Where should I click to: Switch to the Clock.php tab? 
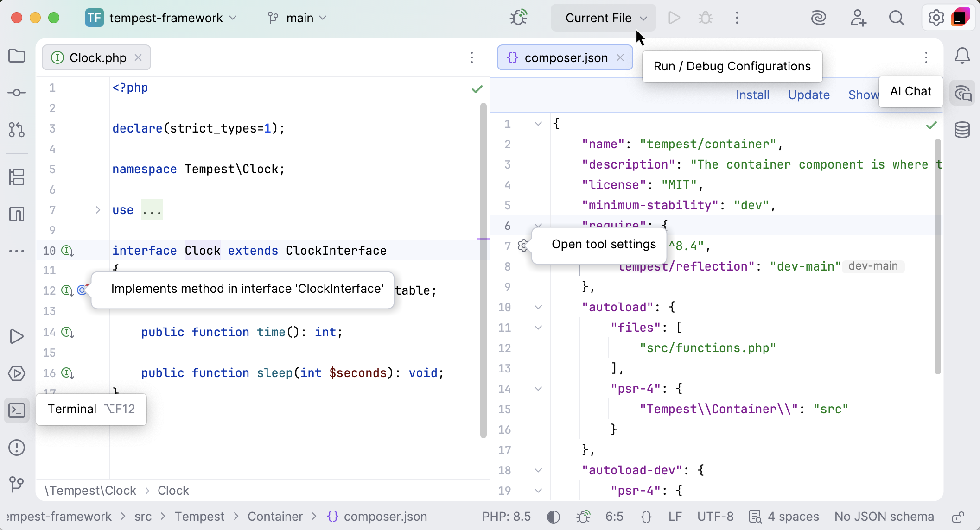click(97, 57)
